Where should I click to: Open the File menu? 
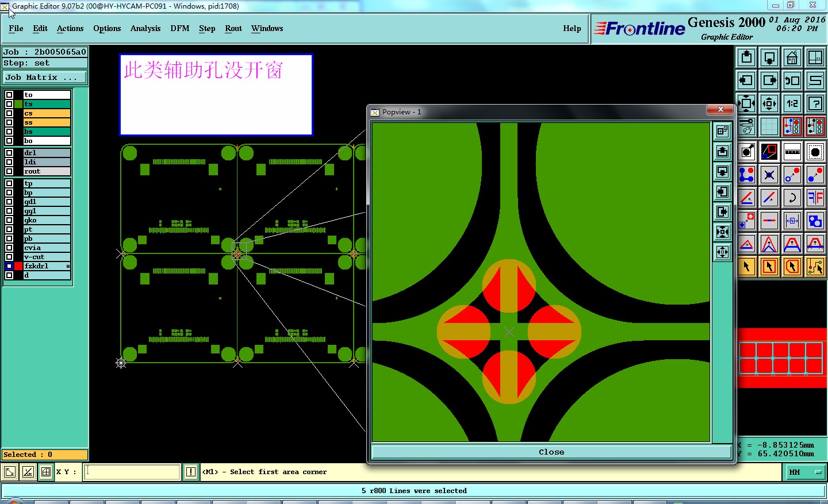tap(16, 28)
